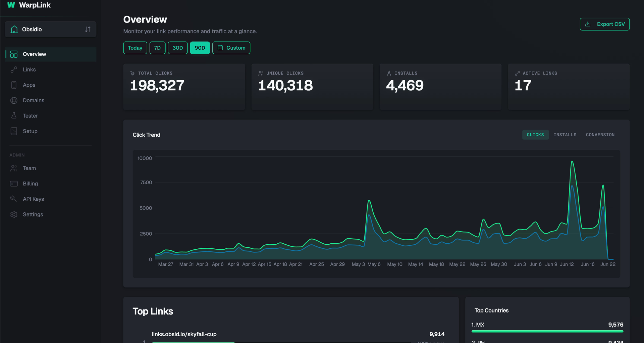Click the 198,327 total clicks value

click(157, 86)
